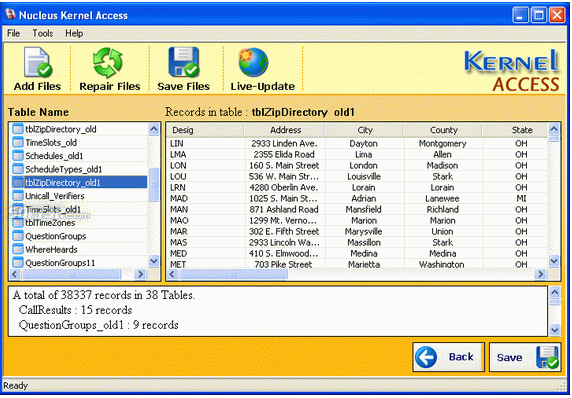Click the table icon beside tblTimeZones
The width and height of the screenshot is (572, 398).
18,223
